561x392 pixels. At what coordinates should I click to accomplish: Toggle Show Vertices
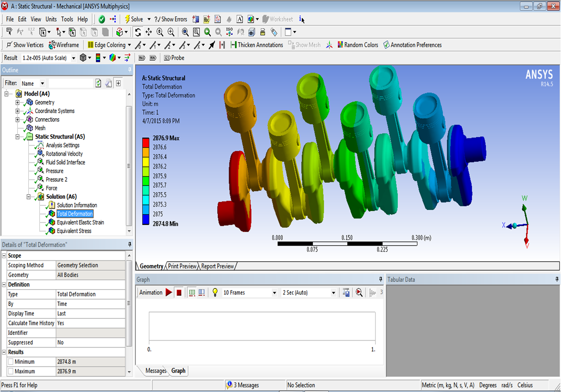click(x=25, y=45)
